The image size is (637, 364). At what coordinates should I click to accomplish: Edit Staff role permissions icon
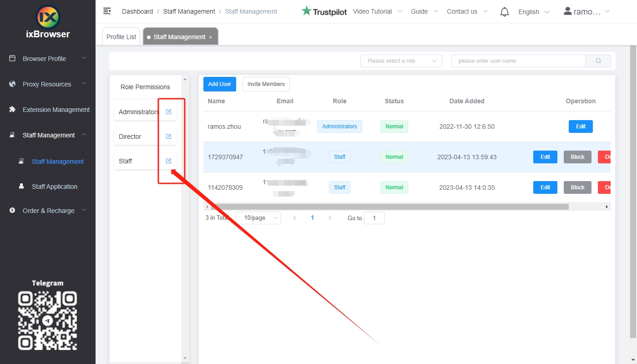[168, 161]
